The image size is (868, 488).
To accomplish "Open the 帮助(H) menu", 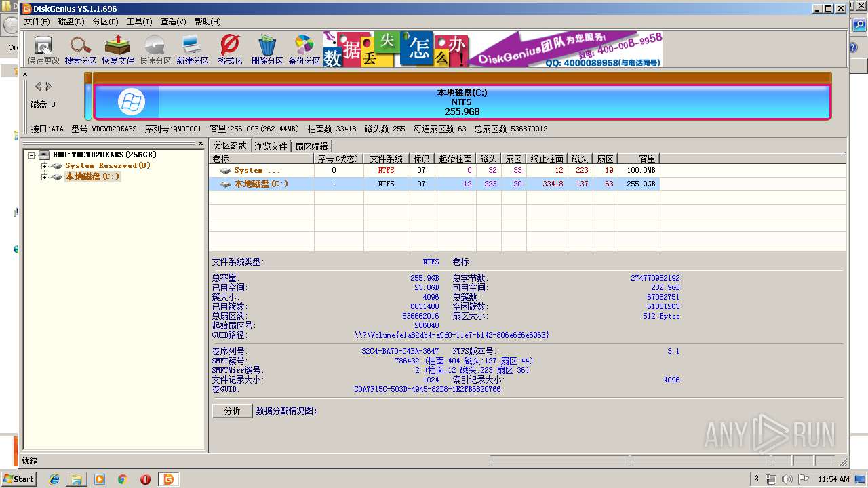I will (x=208, y=22).
